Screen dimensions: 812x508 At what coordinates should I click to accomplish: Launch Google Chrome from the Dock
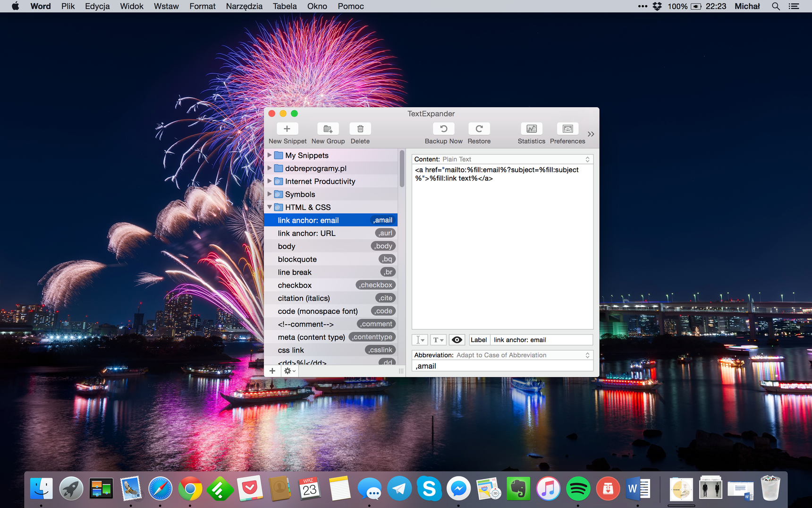coord(190,488)
